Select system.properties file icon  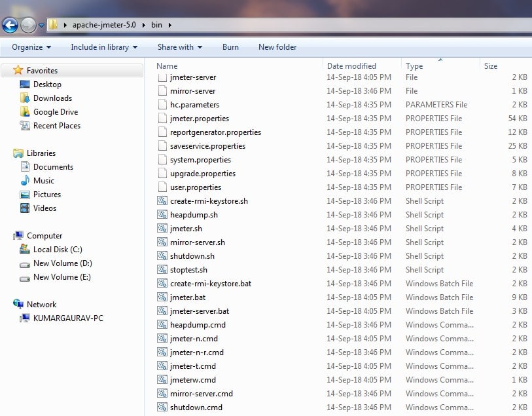(162, 160)
